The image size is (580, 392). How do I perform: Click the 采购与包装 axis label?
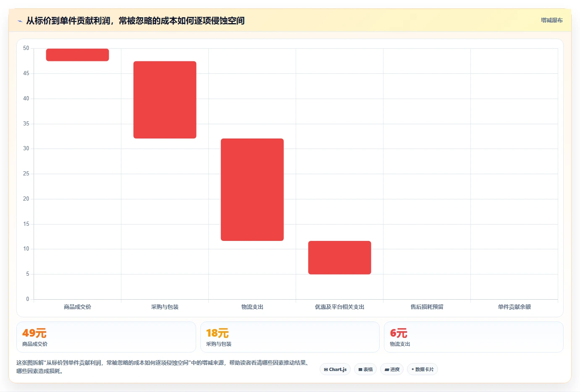click(165, 307)
